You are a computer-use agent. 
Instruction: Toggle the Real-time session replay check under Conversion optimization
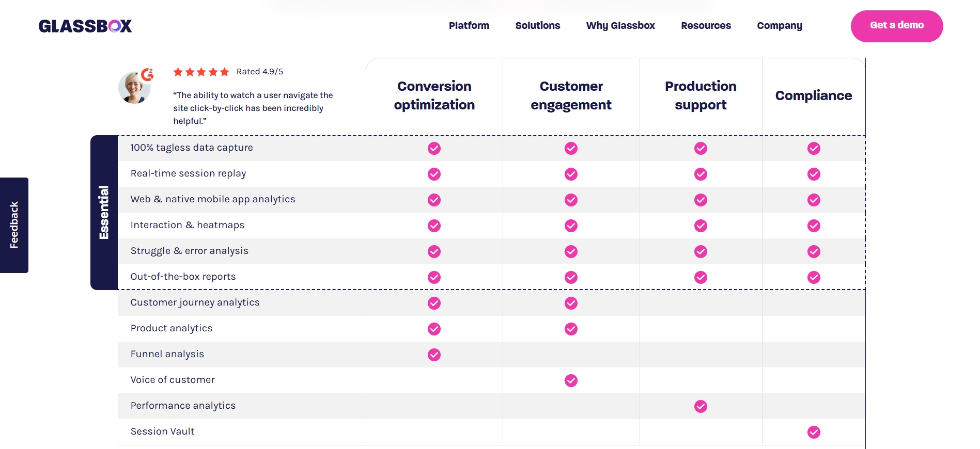[x=434, y=174]
